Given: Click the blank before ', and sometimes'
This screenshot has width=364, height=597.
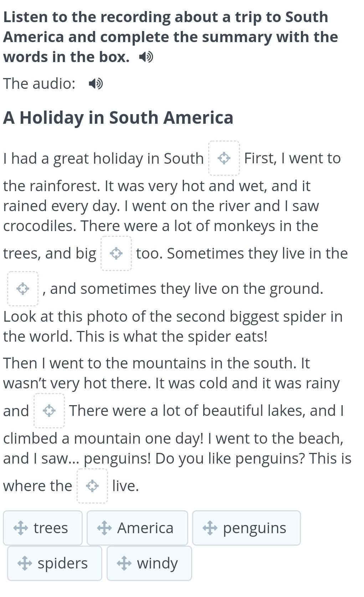Looking at the screenshot, I should (23, 289).
